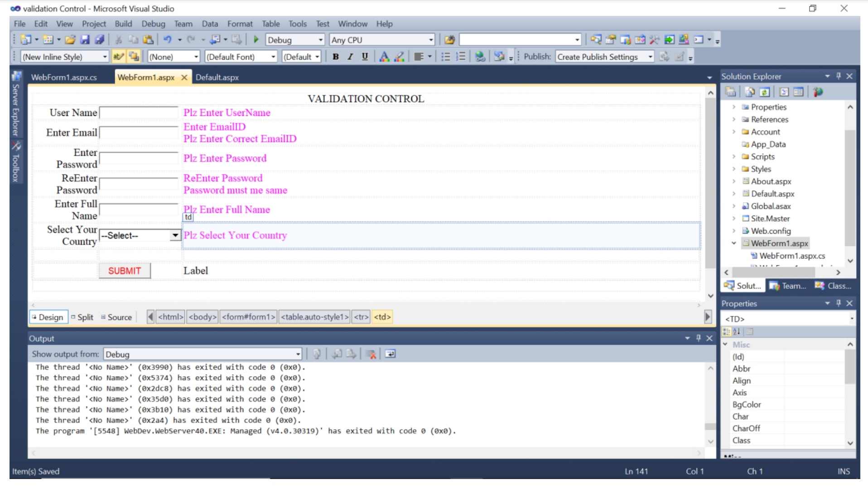Click the Cut scissors icon

[119, 40]
